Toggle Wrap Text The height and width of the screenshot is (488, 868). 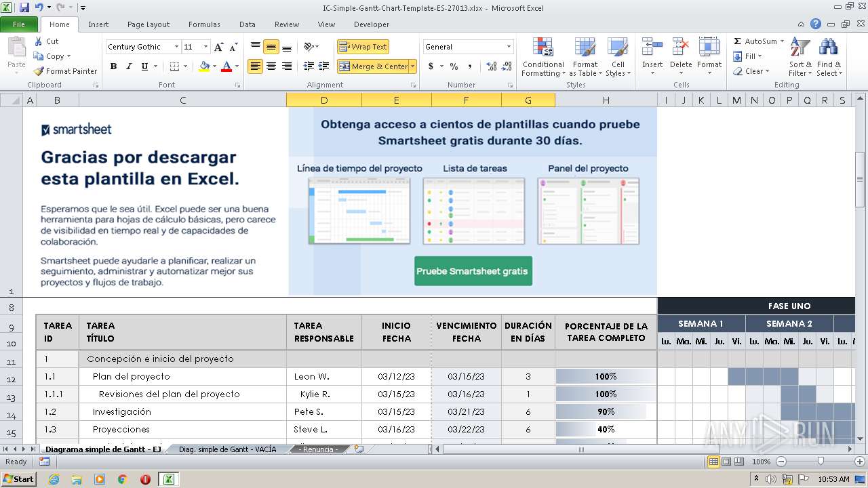pos(363,47)
